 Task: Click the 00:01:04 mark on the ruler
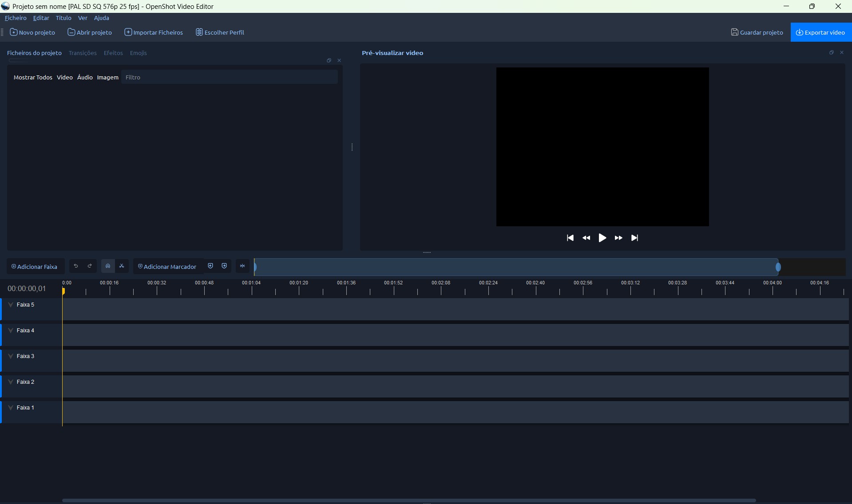[251, 283]
